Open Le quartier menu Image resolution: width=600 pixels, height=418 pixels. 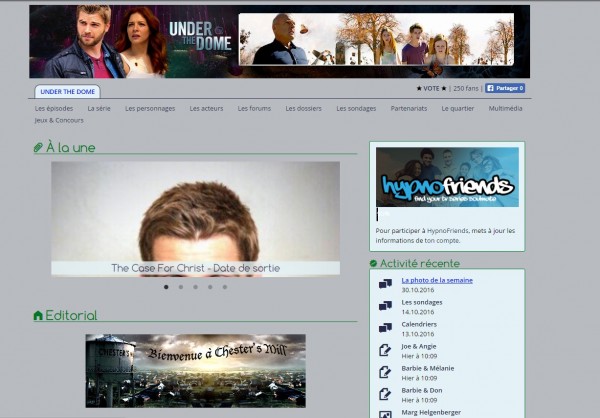[458, 108]
